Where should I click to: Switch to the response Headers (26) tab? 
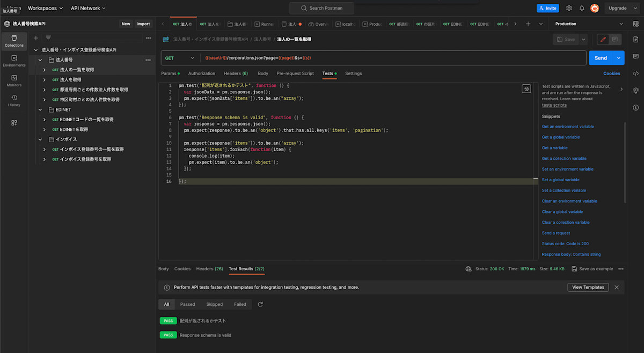[x=210, y=269]
